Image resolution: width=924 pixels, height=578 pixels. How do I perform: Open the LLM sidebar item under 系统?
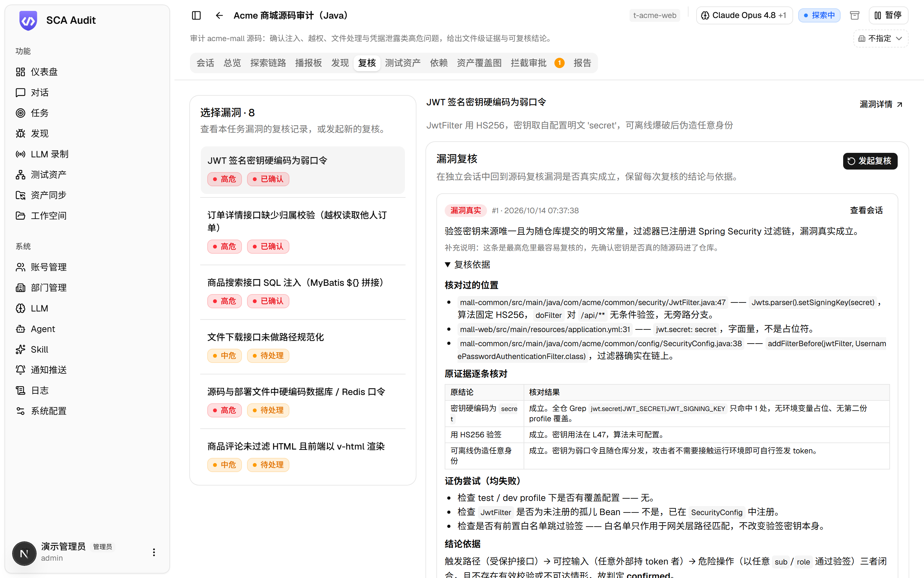pyautogui.click(x=87, y=308)
